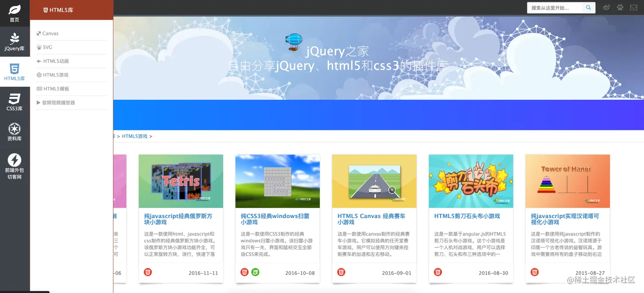Open HTML5模板 submenu item
Viewport: 644px width, 293px height.
click(x=72, y=89)
